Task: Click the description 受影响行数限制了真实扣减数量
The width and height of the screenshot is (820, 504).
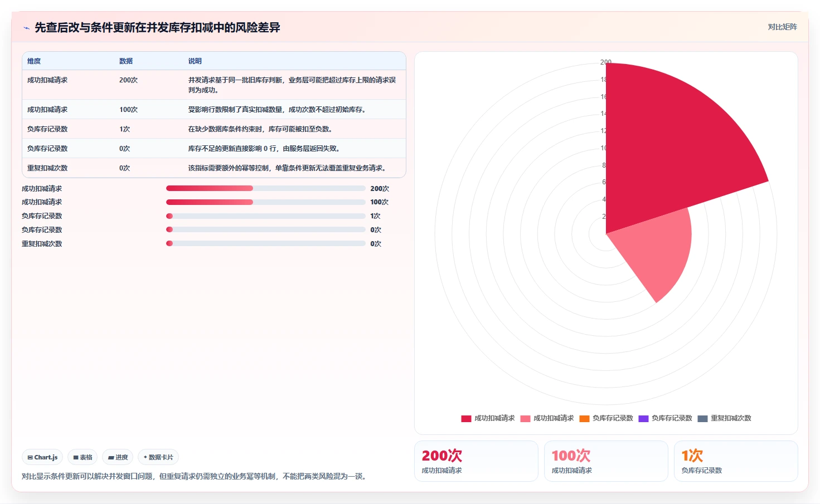Action: (x=277, y=110)
